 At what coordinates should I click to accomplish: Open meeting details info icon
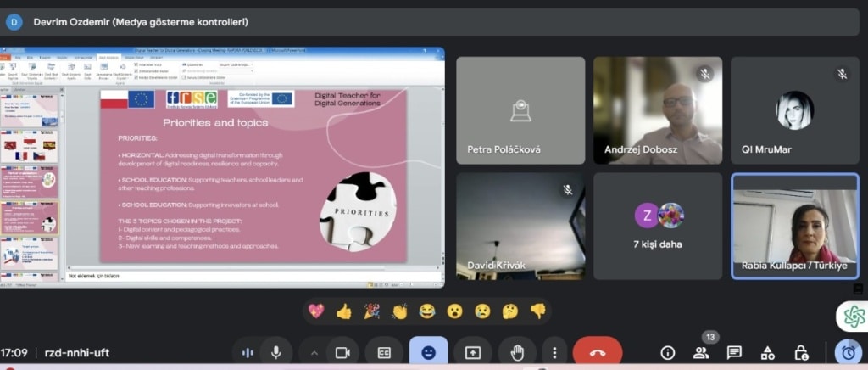[668, 352]
